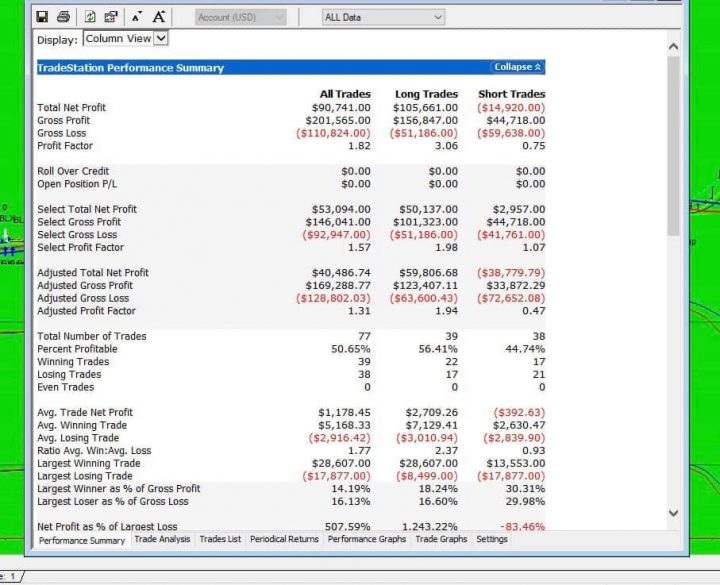This screenshot has width=720, height=585.
Task: Increase report font size
Action: tap(159, 17)
